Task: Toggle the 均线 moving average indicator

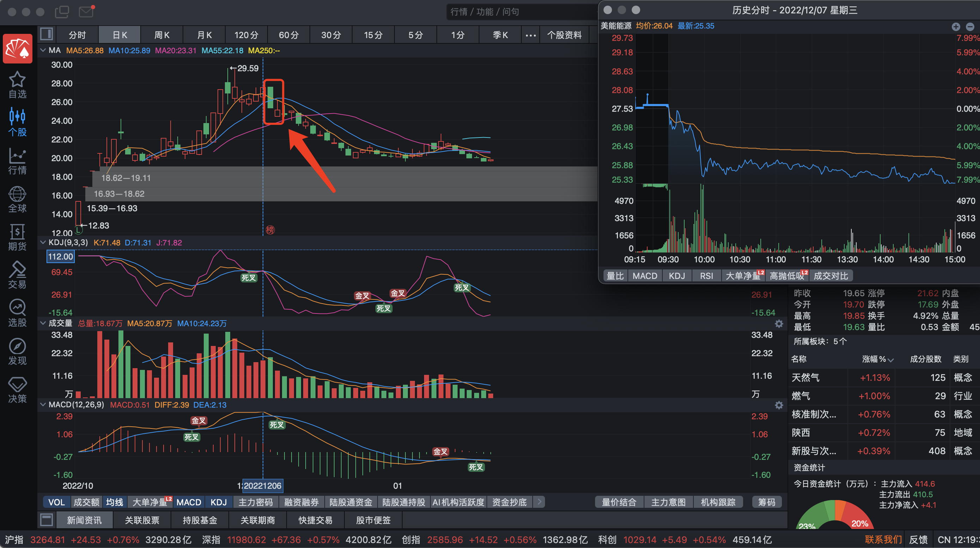Action: click(114, 502)
